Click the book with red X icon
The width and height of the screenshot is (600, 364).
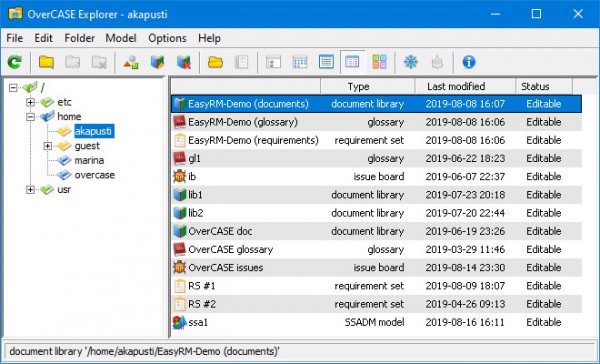(x=184, y=62)
